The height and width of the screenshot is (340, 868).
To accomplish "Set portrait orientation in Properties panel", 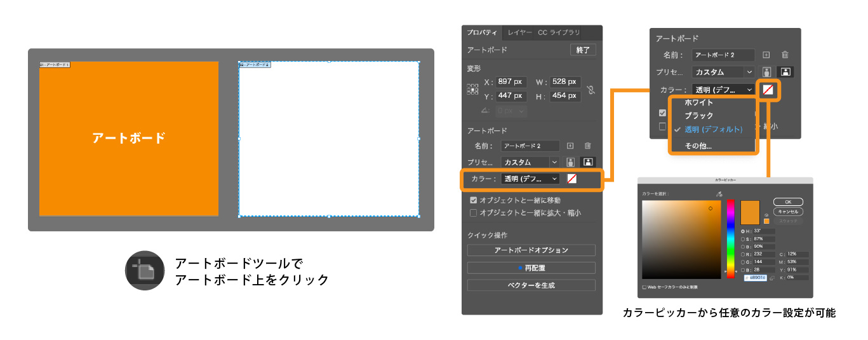I will pos(570,163).
